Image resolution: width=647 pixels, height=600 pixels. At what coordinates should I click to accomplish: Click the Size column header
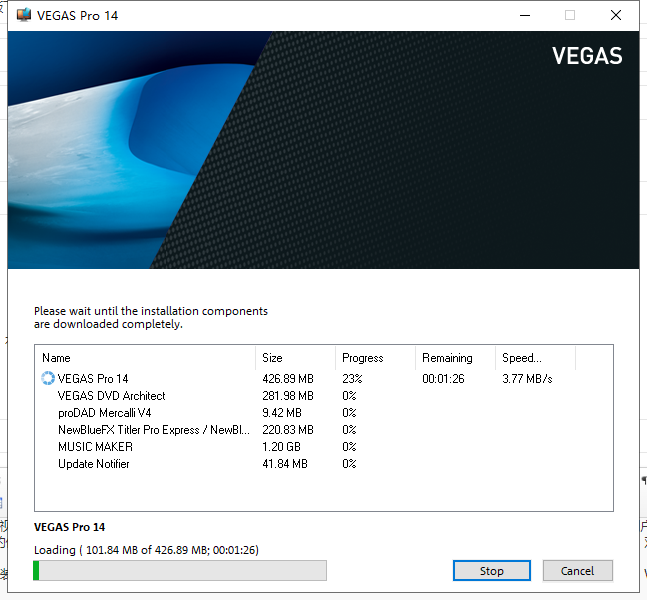tap(295, 358)
